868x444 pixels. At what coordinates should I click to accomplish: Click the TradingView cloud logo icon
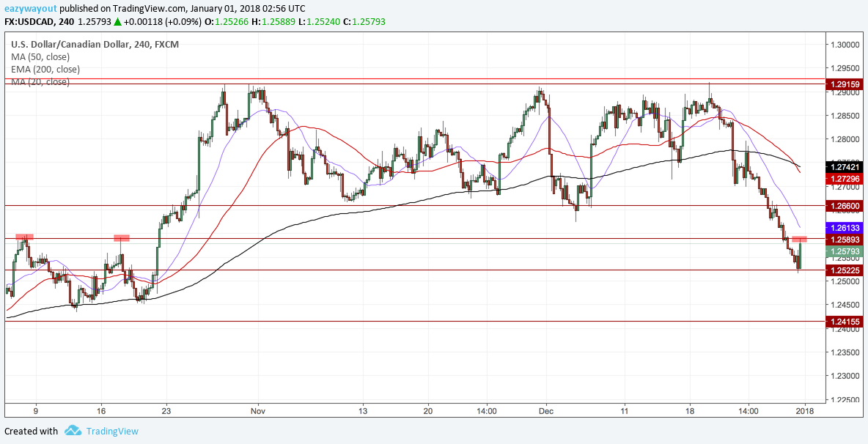point(73,431)
